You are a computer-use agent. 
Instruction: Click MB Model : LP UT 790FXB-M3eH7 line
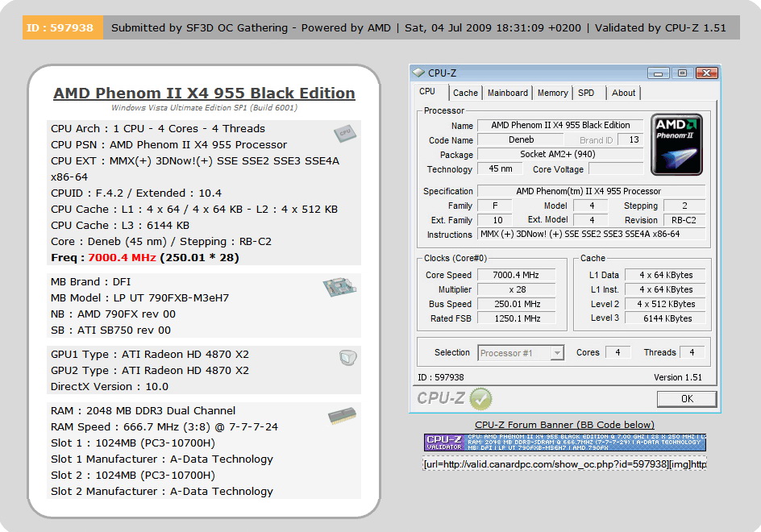pos(139,298)
